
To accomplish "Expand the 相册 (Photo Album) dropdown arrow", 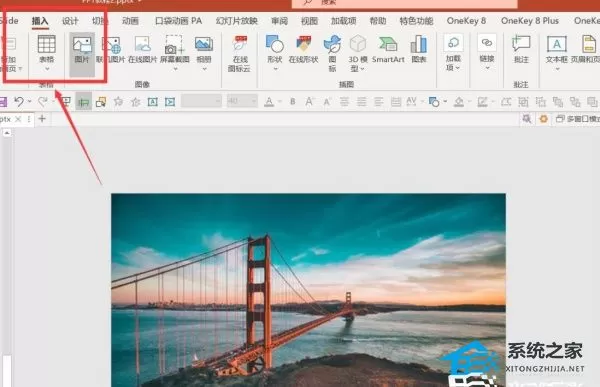I will tap(204, 69).
